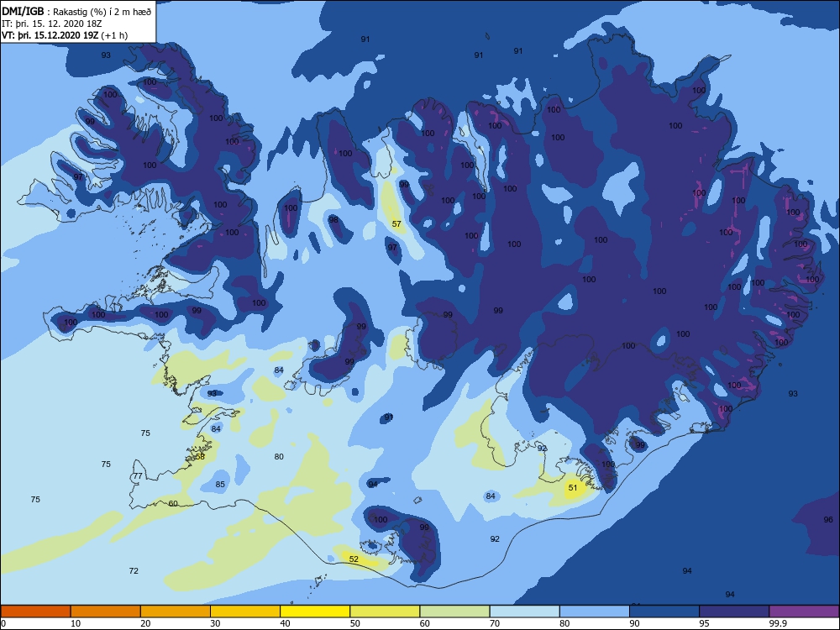Viewport: 840px width, 630px height.
Task: Select the map value '96' over the sea
Action: 828,520
